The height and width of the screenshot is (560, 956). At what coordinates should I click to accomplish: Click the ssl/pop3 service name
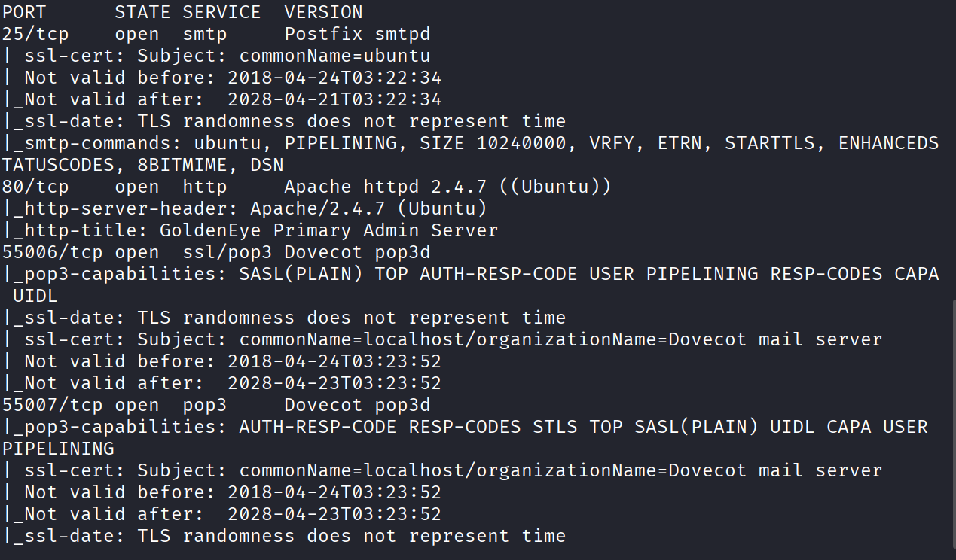point(228,252)
